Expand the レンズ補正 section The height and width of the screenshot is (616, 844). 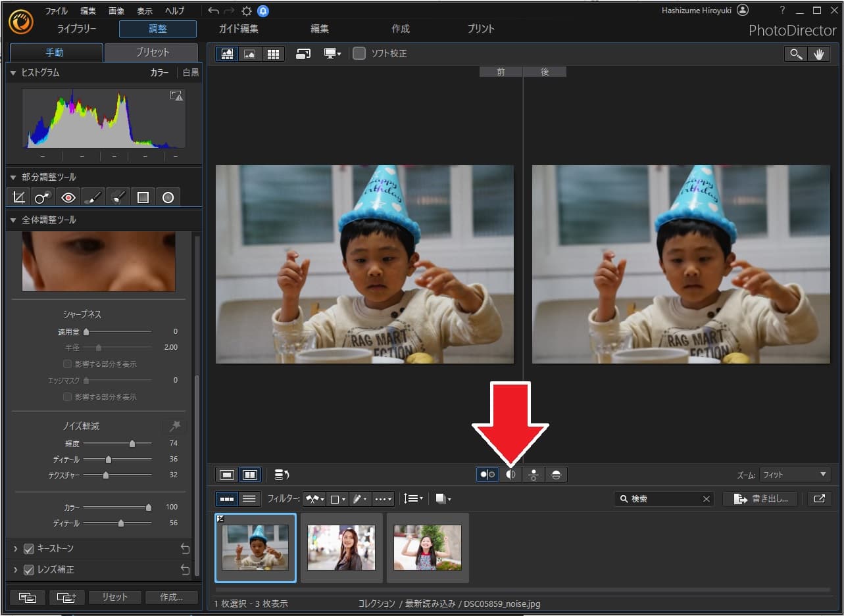[x=15, y=570]
